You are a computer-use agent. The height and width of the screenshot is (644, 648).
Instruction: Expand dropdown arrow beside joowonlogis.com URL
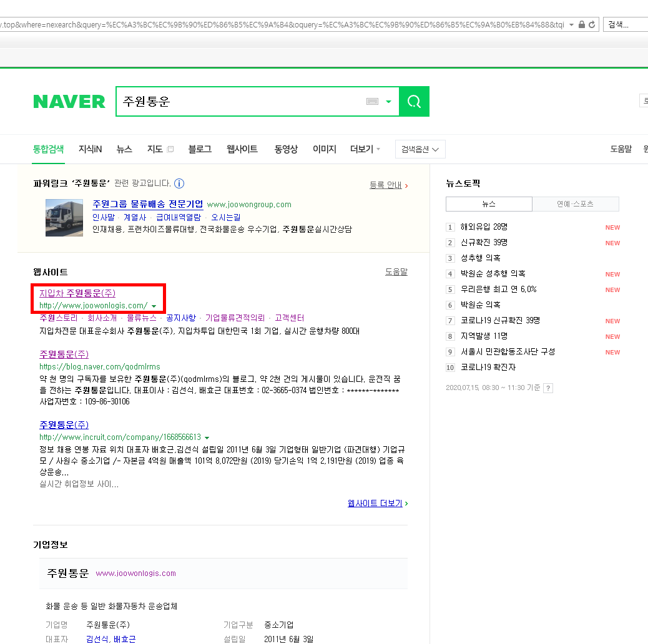click(x=154, y=306)
